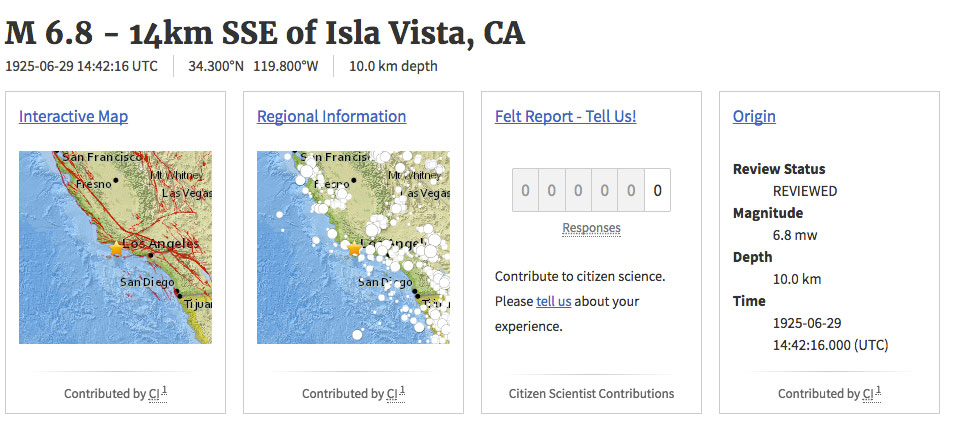The width and height of the screenshot is (961, 441).
Task: Click the Responses label under the counter
Action: click(x=591, y=228)
